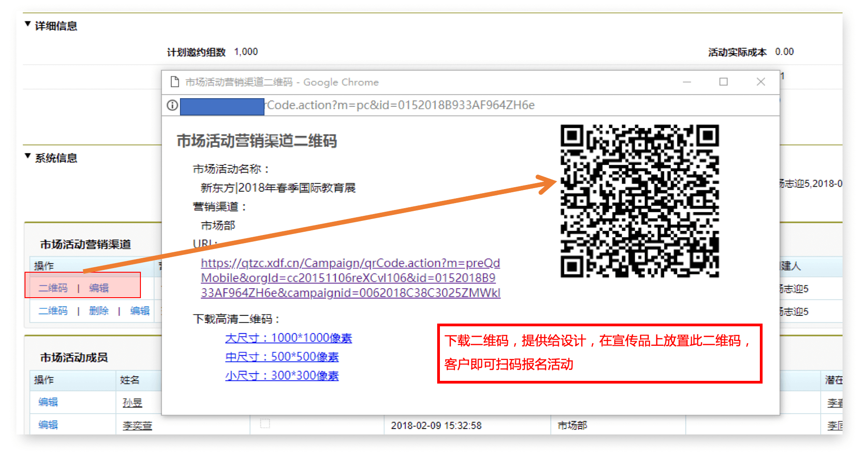Viewport: 868px width, 459px height.
Task: Select 新东方|2018年春季国际教育展 activity name text
Action: pyautogui.click(x=278, y=188)
